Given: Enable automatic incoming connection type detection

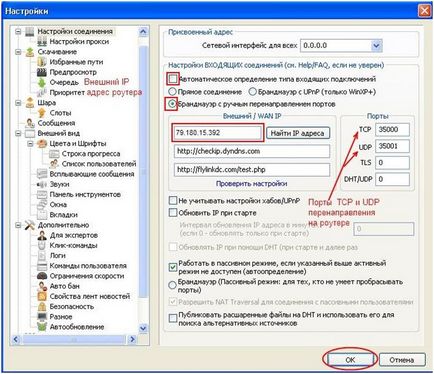Looking at the screenshot, I should click(173, 79).
